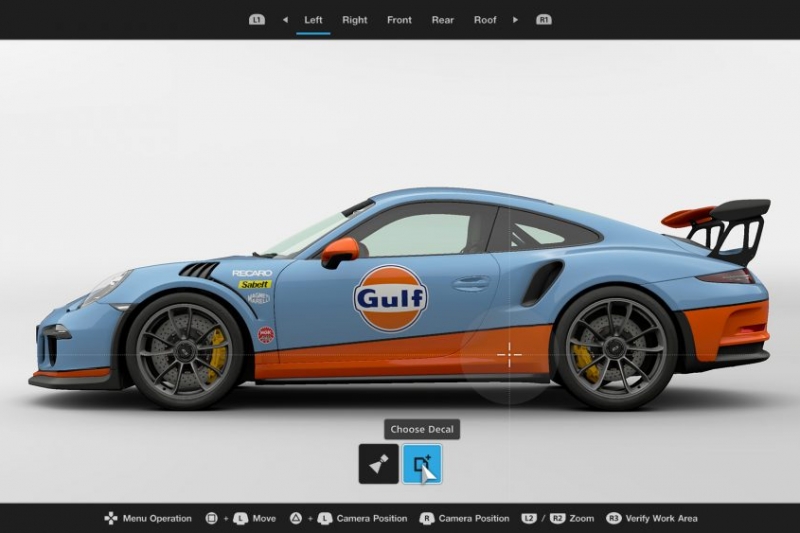Click the L2 zoom button icon

(529, 518)
